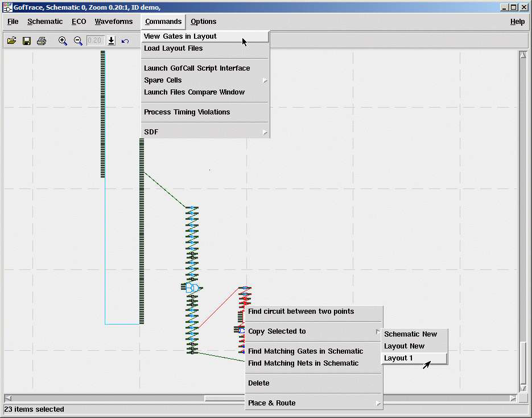The image size is (532, 418).
Task: Click the zoom in magnifier icon
Action: [63, 41]
